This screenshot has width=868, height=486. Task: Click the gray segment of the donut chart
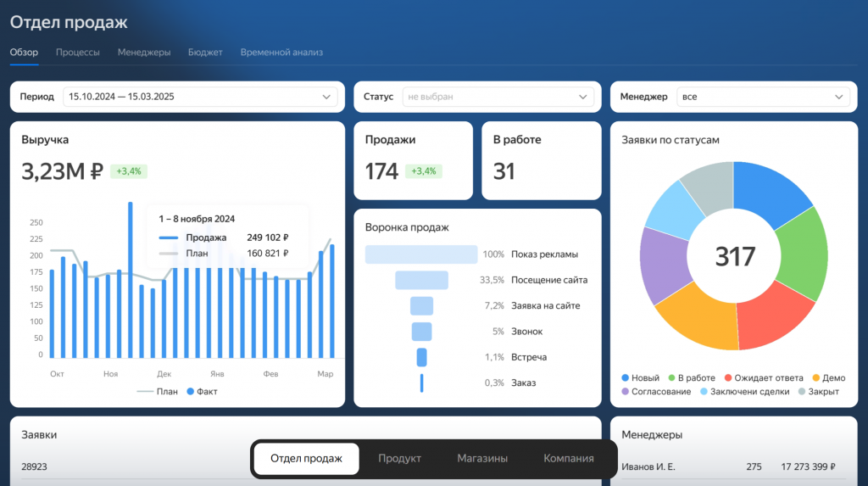(710, 186)
